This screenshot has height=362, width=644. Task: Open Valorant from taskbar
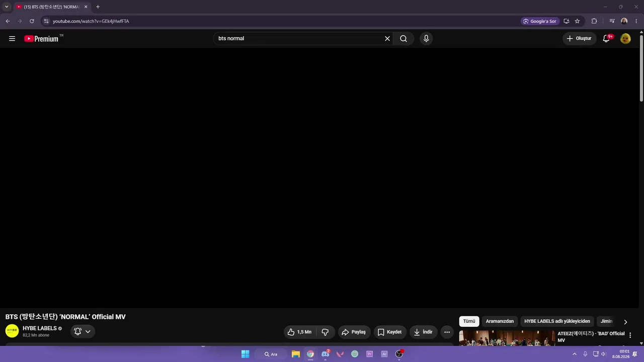tap(340, 354)
